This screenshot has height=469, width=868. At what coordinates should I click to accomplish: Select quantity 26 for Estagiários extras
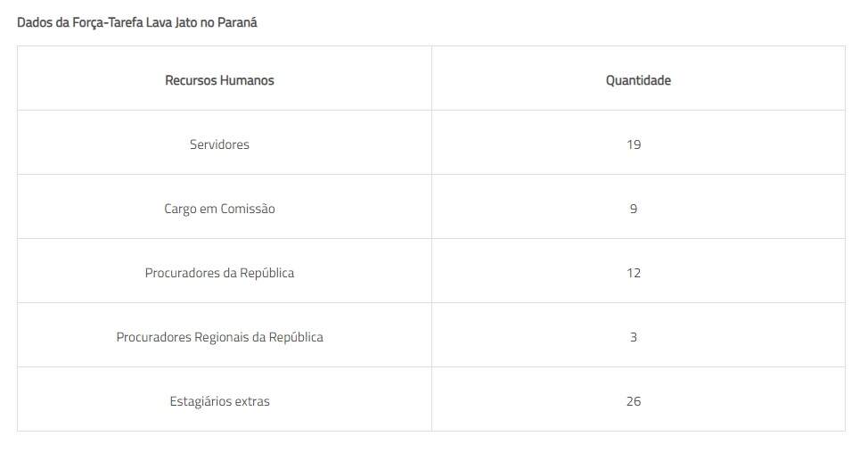tap(634, 401)
